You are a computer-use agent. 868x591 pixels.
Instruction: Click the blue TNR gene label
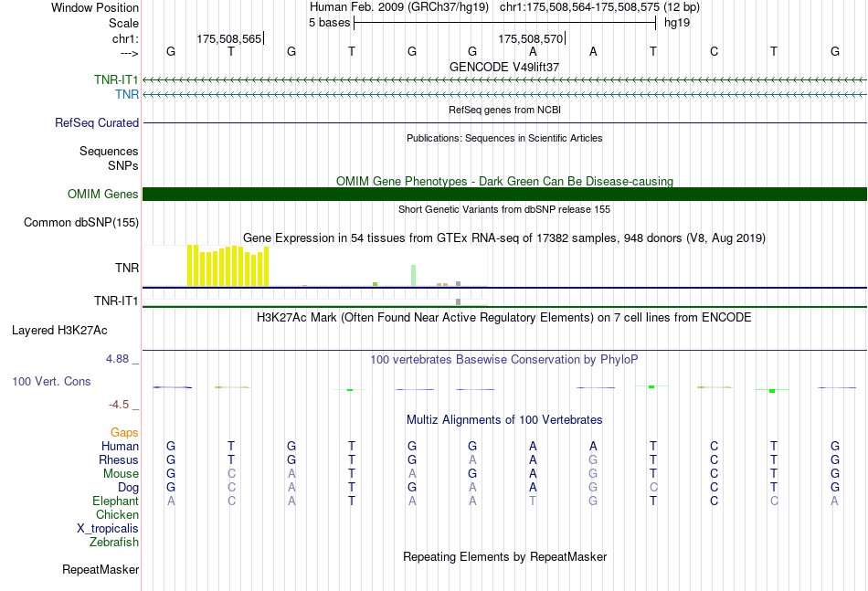tap(127, 95)
